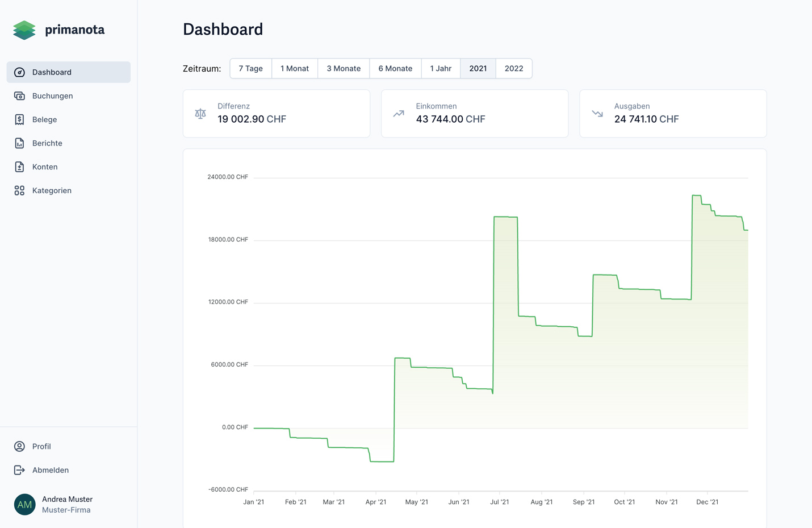Viewport: 812px width, 528px height.
Task: Click the Konten document icon
Action: point(19,167)
